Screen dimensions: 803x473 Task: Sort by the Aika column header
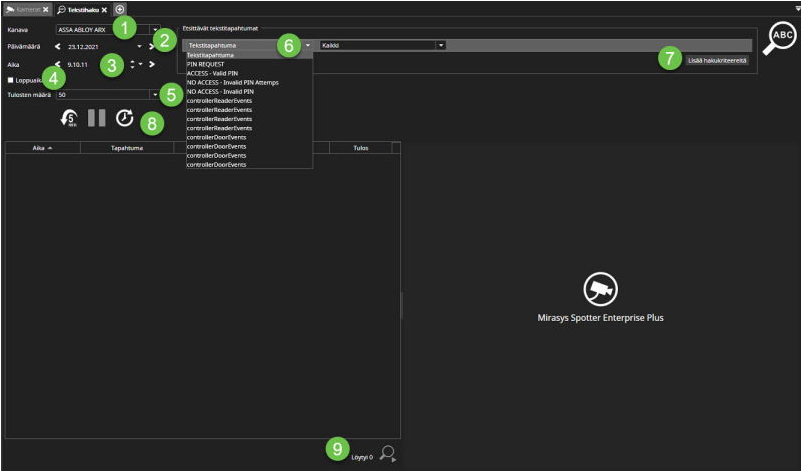[42, 147]
